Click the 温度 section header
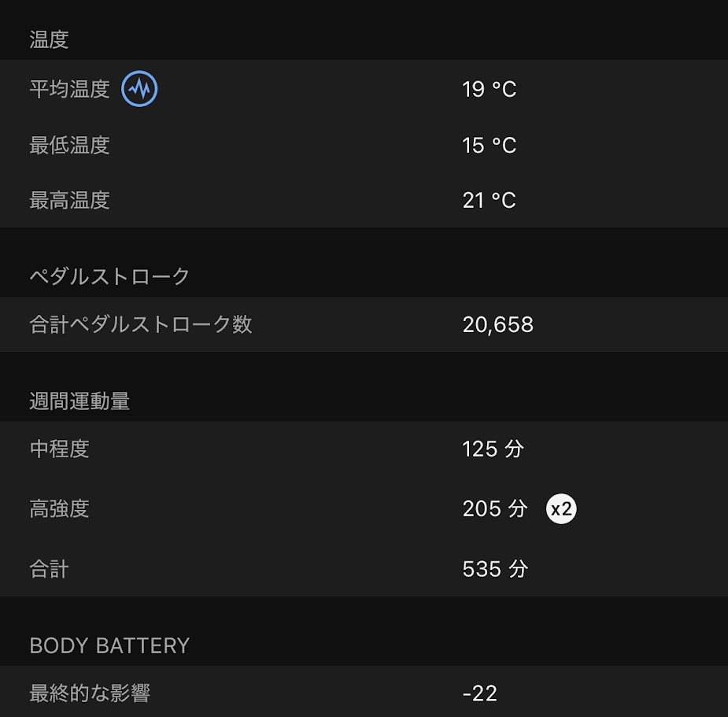Viewport: 728px width, 717px height. tap(49, 40)
